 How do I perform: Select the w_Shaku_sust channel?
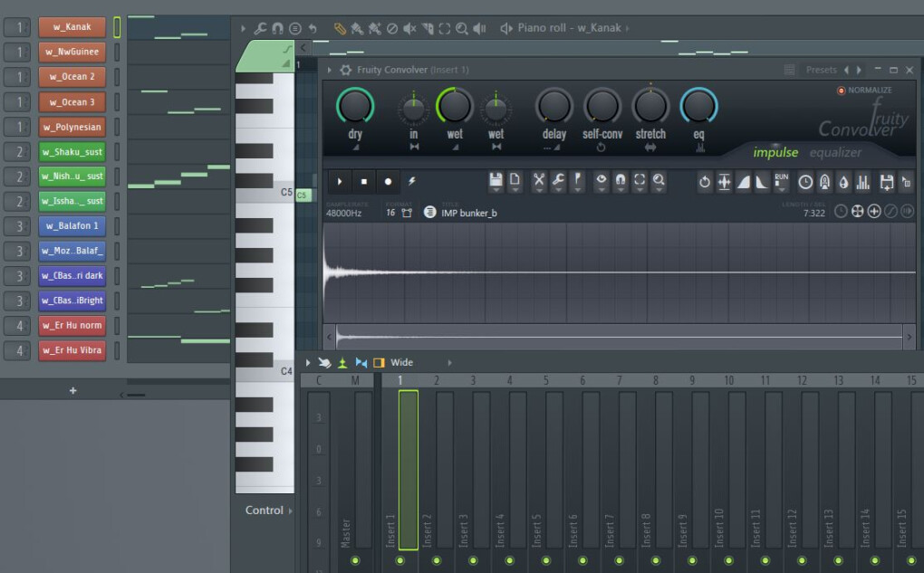72,151
